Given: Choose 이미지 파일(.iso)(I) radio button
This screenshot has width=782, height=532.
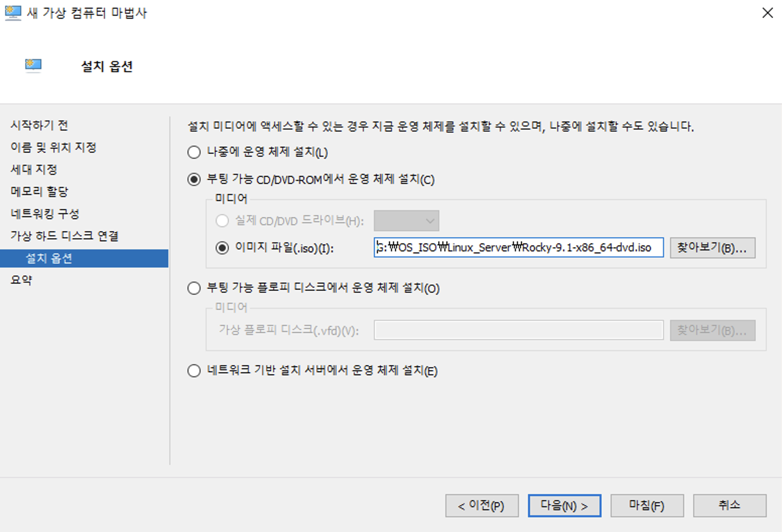Looking at the screenshot, I should [x=222, y=248].
